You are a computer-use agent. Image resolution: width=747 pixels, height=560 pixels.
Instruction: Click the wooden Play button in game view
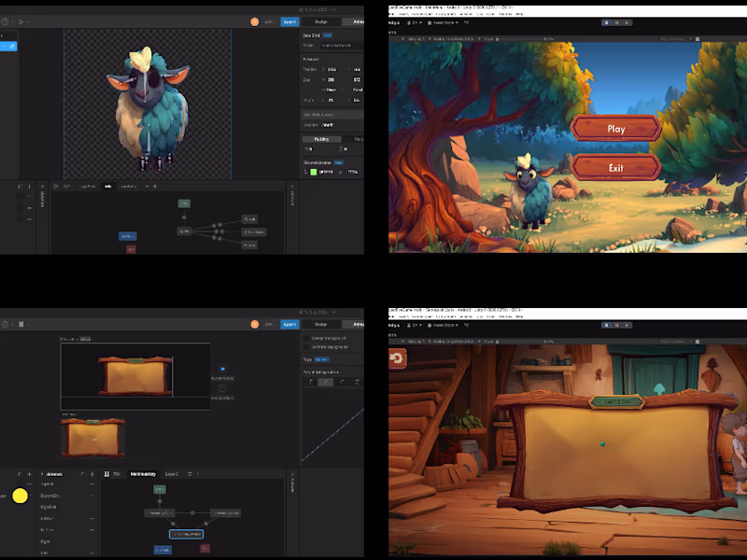click(616, 129)
